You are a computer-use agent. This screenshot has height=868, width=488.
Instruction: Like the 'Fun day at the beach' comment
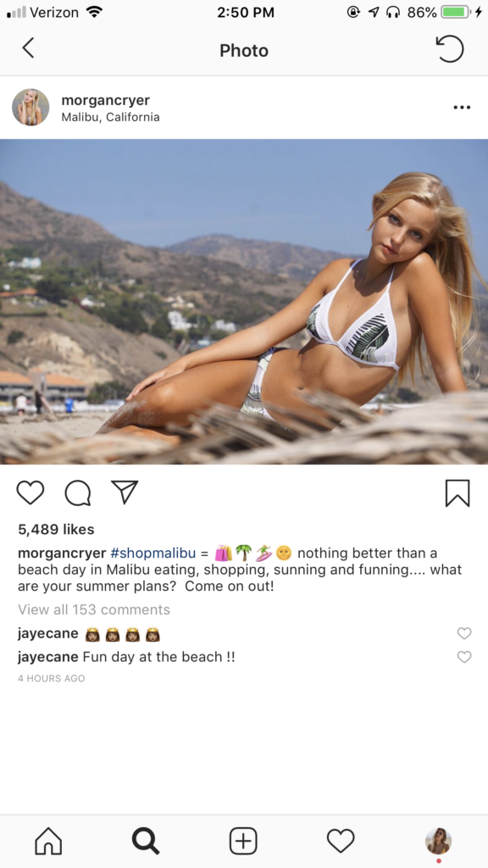point(464,657)
